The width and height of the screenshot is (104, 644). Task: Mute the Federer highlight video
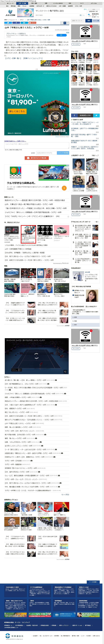(65, 372)
